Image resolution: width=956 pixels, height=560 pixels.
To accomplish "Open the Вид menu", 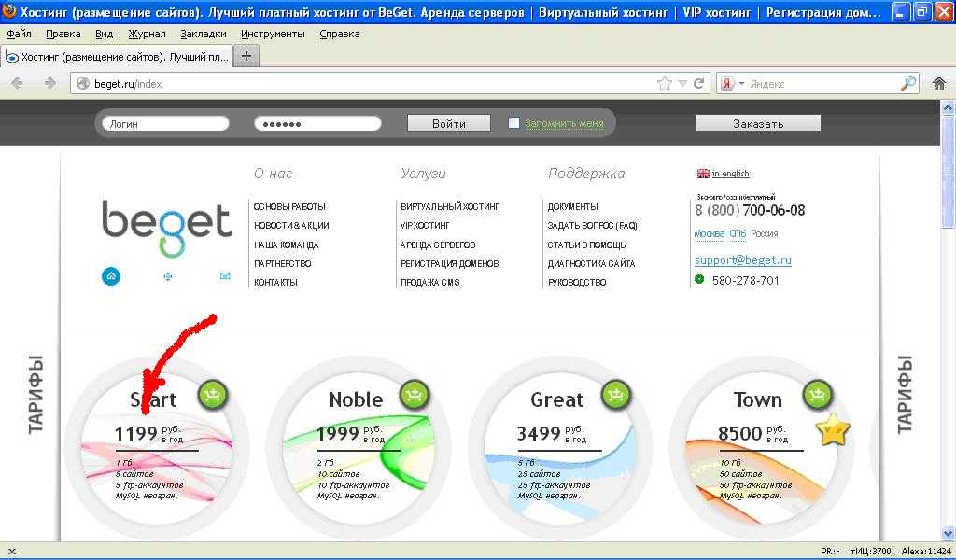I will [x=105, y=34].
